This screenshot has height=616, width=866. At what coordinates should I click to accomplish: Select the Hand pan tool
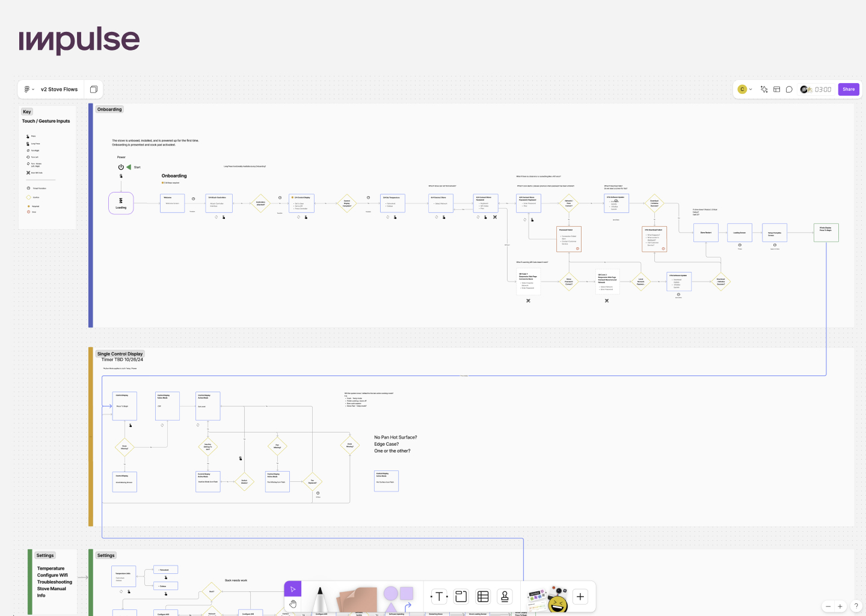tap(293, 604)
